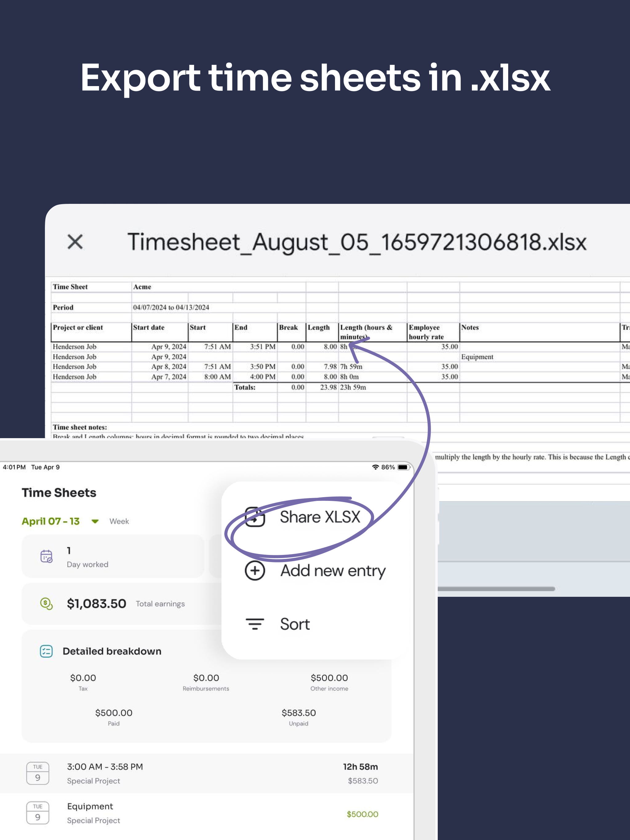Click the TUE 9 date badge for Equipment entry
Viewport: 630px width, 840px height.
[x=38, y=813]
